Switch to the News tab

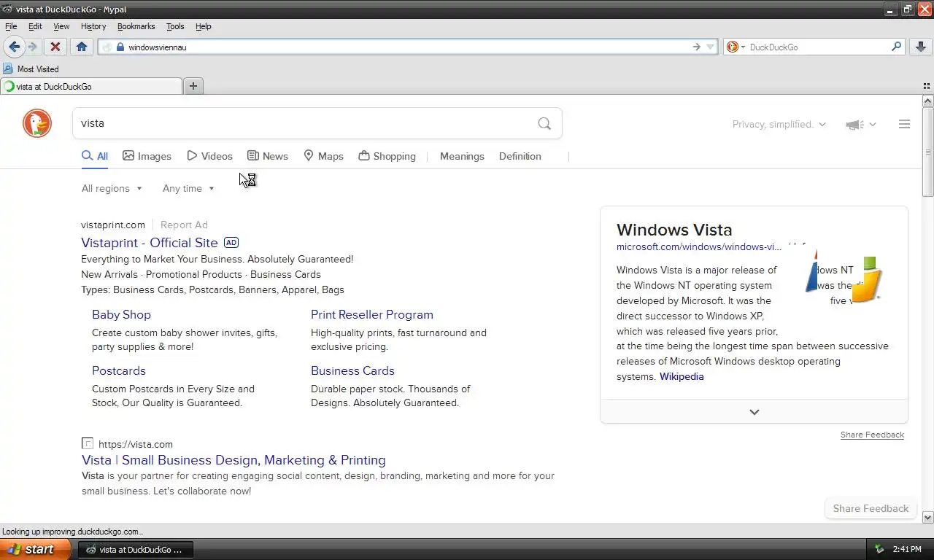tap(268, 156)
